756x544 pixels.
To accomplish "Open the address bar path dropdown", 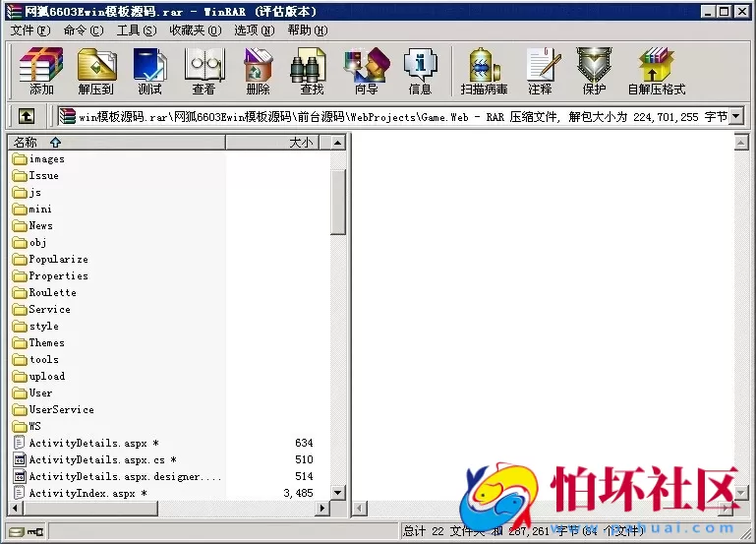I will (x=735, y=116).
